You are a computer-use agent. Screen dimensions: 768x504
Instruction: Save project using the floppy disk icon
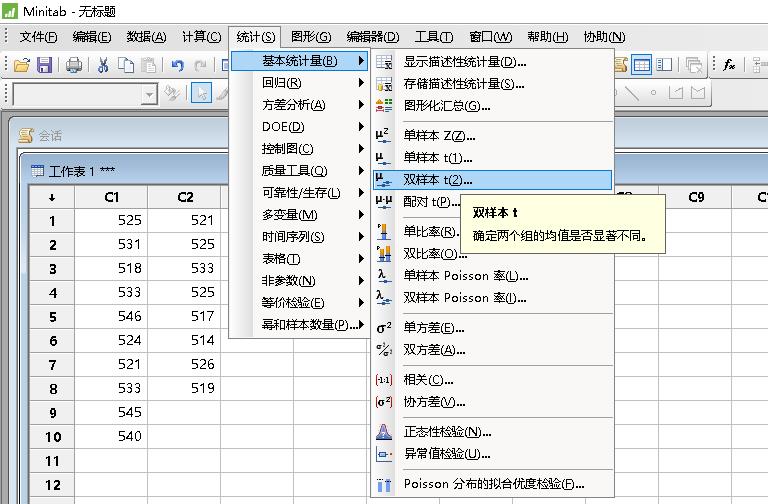click(44, 65)
